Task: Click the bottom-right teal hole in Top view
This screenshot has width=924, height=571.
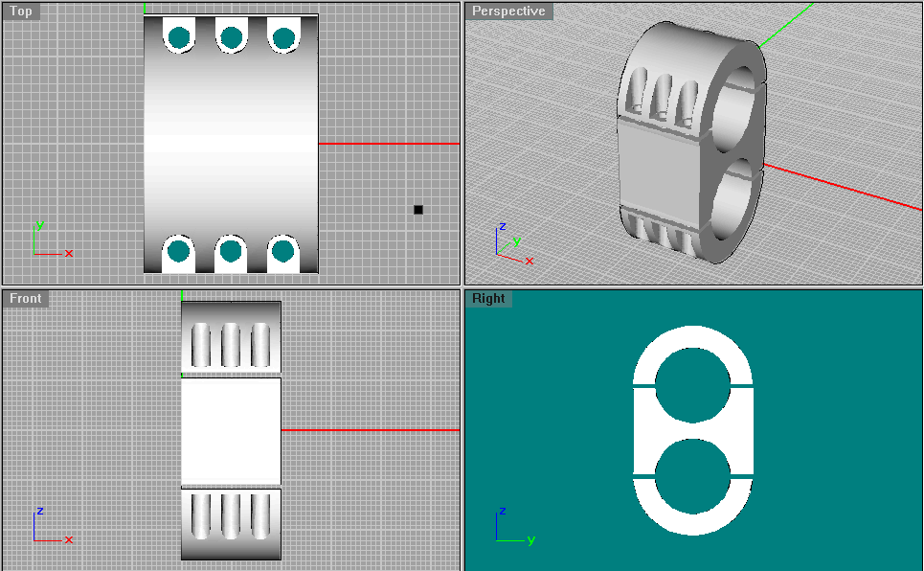Action: click(283, 251)
